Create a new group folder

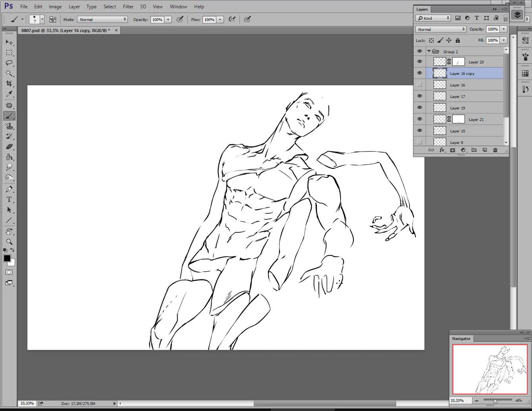[474, 150]
